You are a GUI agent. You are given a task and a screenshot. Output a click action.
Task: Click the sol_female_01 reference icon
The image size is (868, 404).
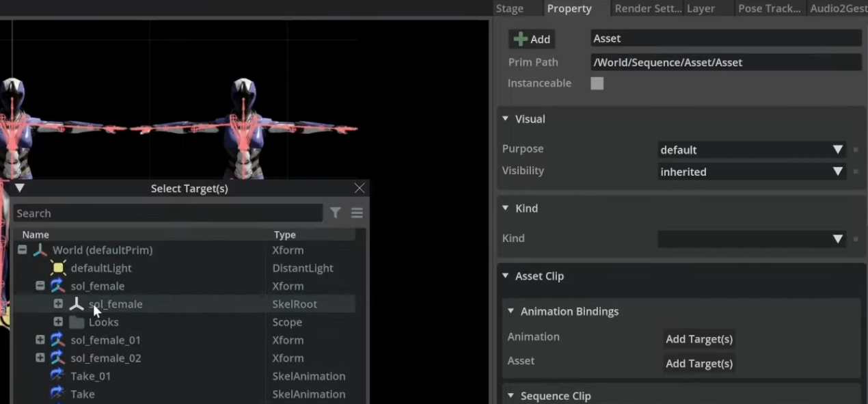(58, 340)
